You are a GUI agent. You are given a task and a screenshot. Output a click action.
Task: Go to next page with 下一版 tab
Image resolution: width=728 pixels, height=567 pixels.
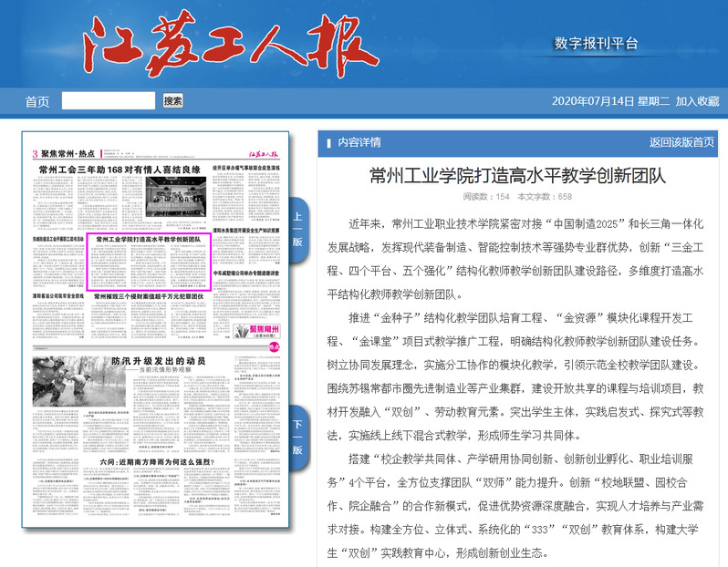pyautogui.click(x=298, y=436)
